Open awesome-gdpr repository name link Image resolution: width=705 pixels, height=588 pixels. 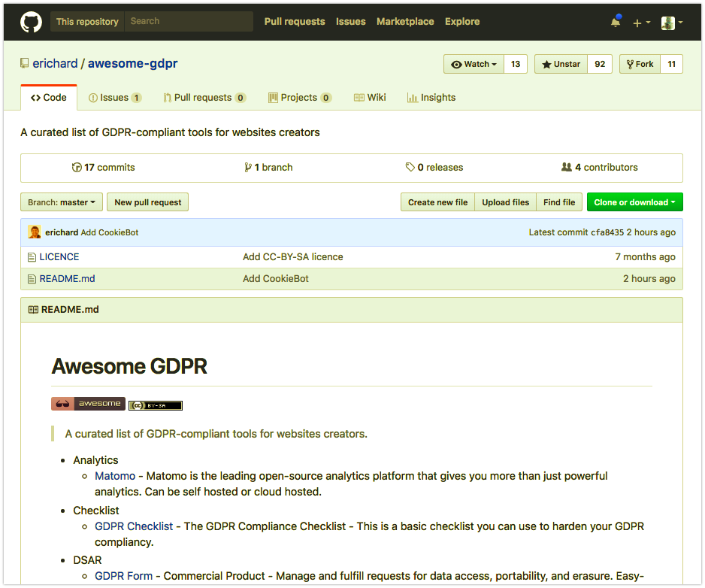[132, 63]
